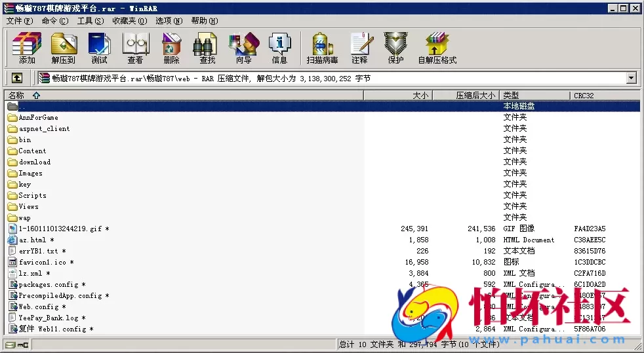The image size is (644, 353).
Task: Select the lz.xml file icon
Action: pos(12,273)
